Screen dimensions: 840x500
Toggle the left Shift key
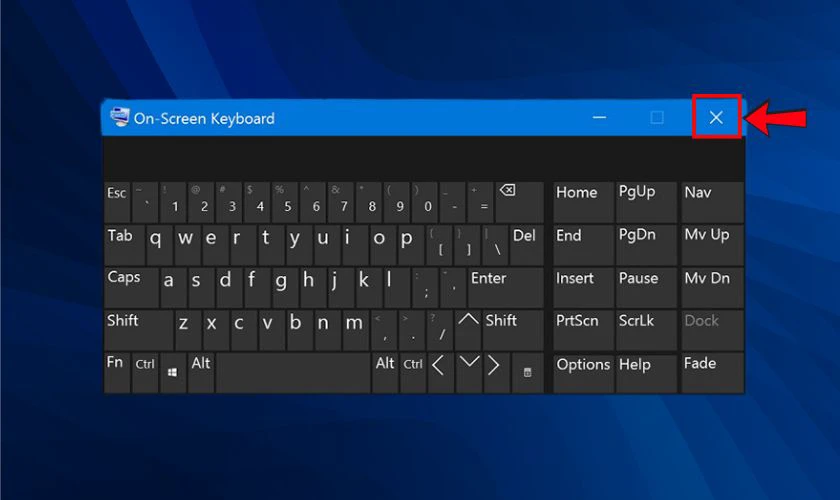pos(139,330)
